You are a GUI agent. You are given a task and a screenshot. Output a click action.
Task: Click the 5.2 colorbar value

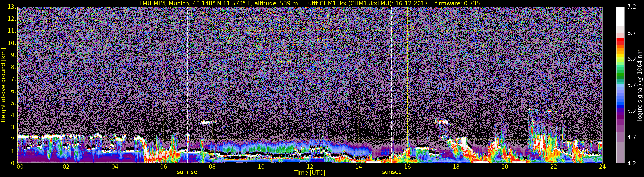tap(632, 111)
